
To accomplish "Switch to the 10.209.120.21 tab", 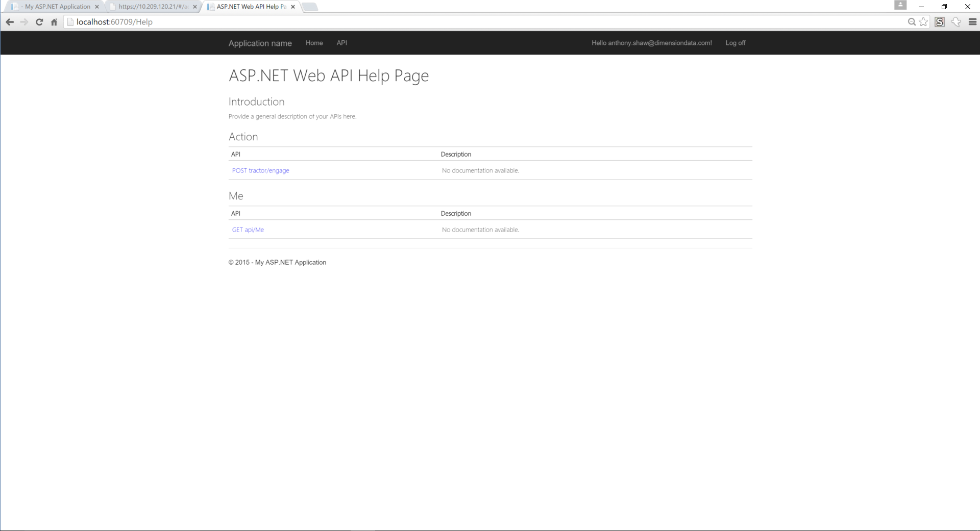I will (x=151, y=7).
